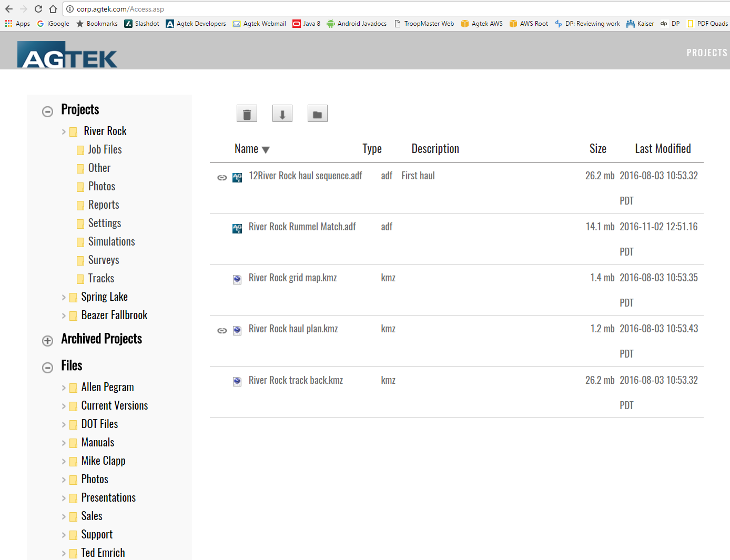Click the new folder icon
Screen dimensions: 730x560
point(317,114)
